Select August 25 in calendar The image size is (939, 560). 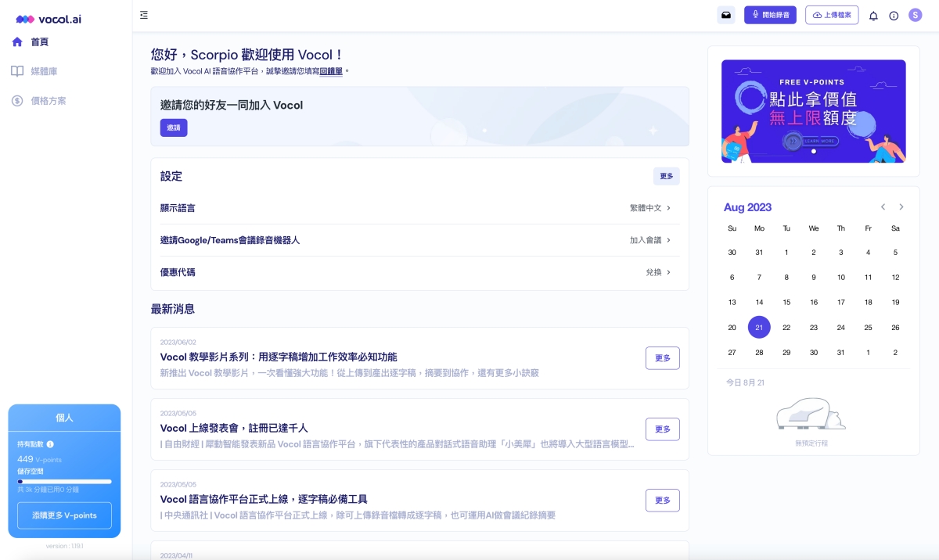(868, 328)
